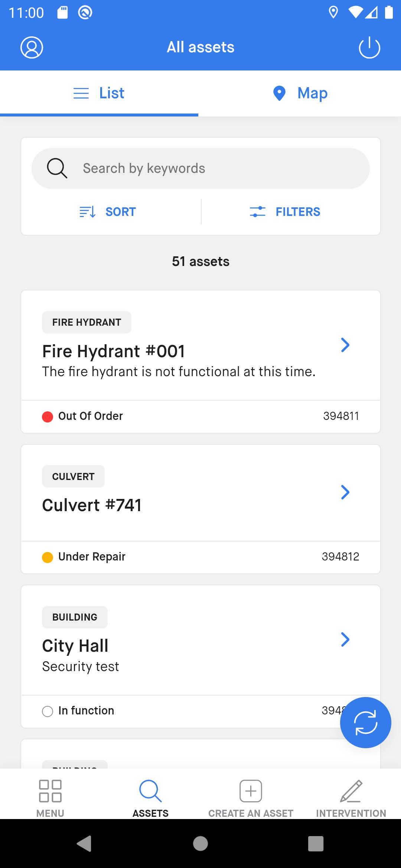Open the Sort options
The width and height of the screenshot is (401, 868).
[x=108, y=212]
